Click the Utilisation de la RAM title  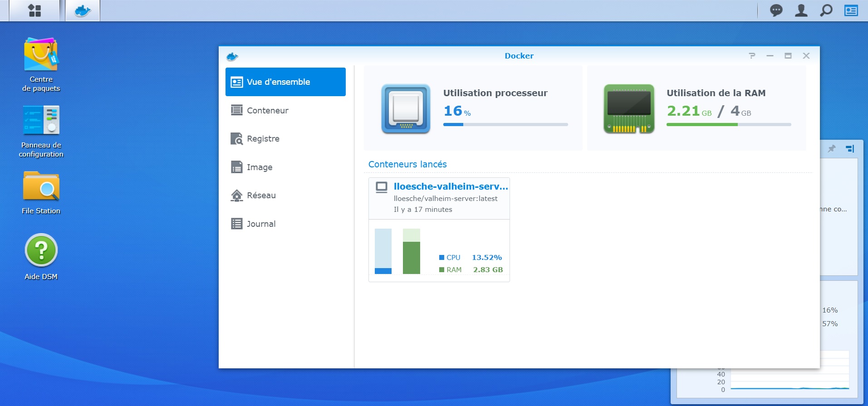716,93
